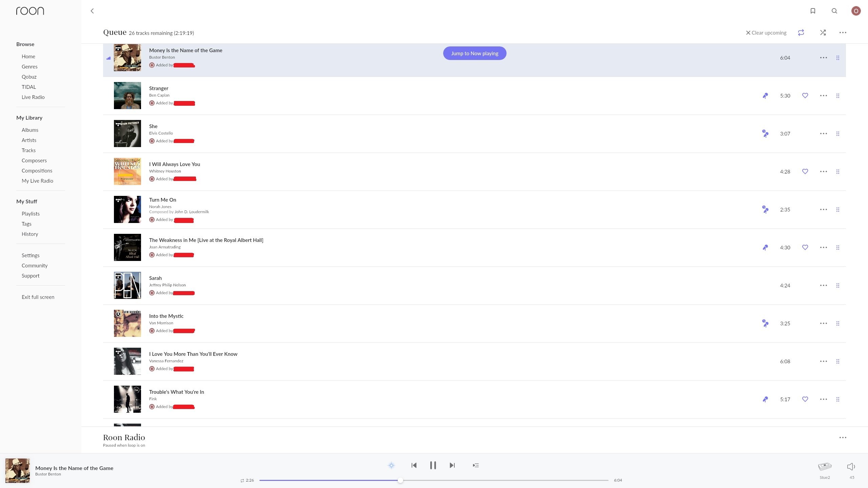
Task: Grab the drag handle for I Love You More row
Action: click(838, 361)
